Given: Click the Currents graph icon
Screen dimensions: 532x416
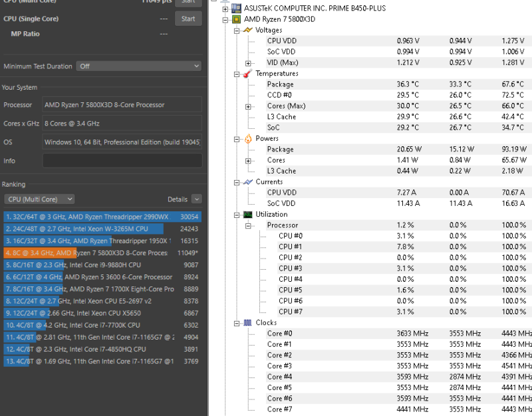Looking at the screenshot, I should (247, 182).
